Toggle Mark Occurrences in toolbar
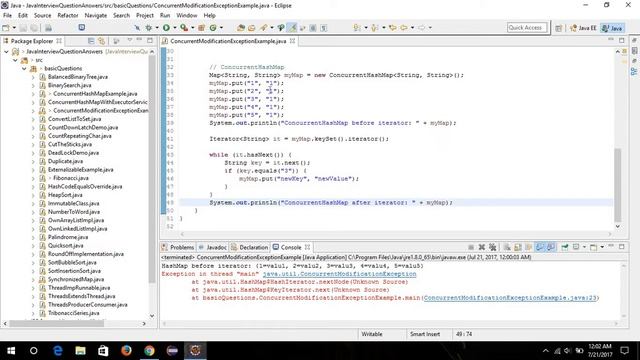 pos(293,28)
